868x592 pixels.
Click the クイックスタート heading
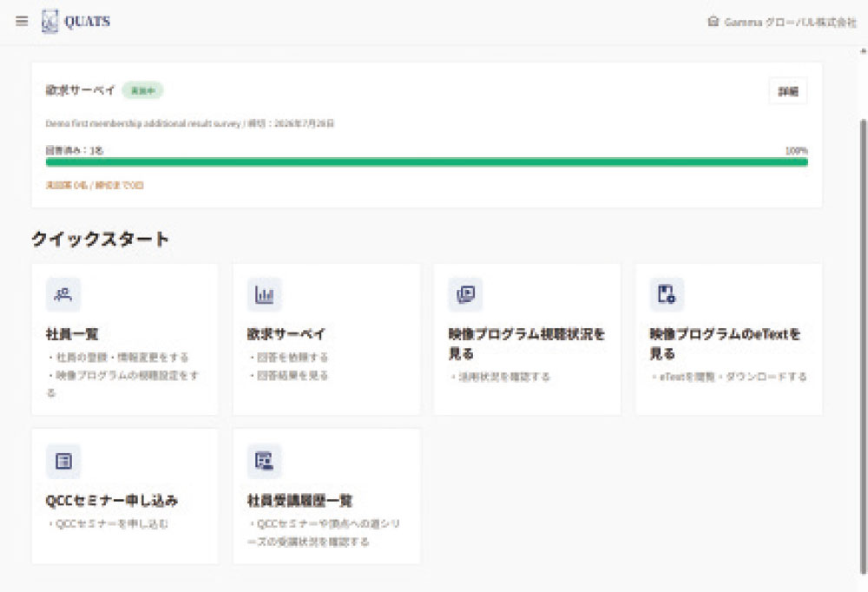pos(100,240)
